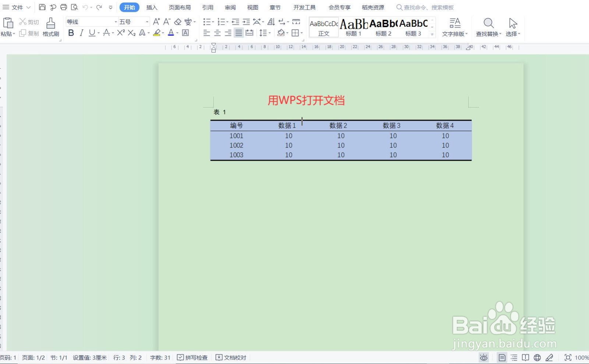The height and width of the screenshot is (364, 589).
Task: Click the Sort A-Z icon
Action: [271, 22]
